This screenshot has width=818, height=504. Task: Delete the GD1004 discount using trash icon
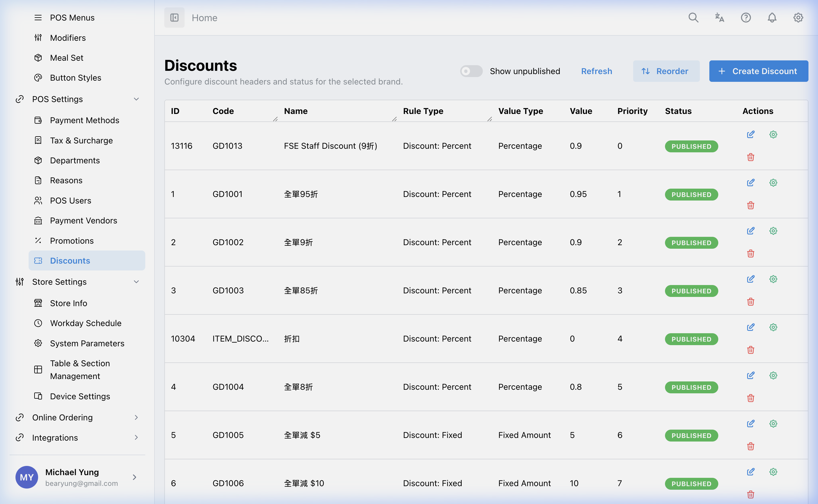(x=750, y=398)
